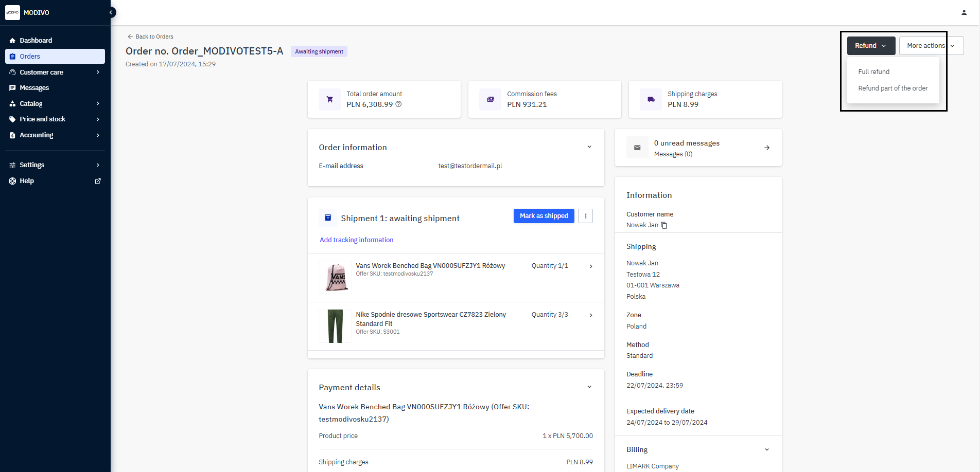Image resolution: width=980 pixels, height=472 pixels.
Task: Click the copy customer name icon
Action: pyautogui.click(x=664, y=225)
